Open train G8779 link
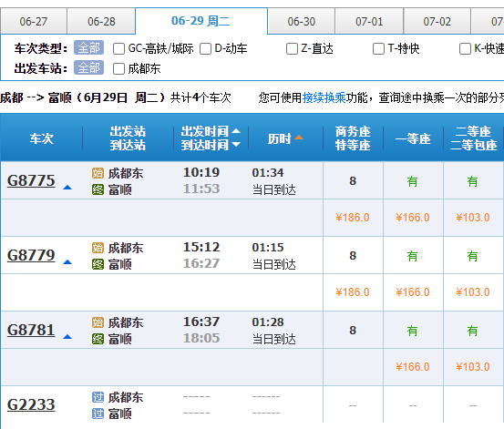Screen dimensions: 504x429 coord(31,255)
